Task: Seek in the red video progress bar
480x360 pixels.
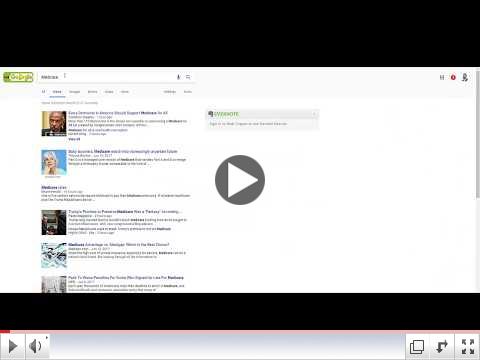Action: coord(240,332)
